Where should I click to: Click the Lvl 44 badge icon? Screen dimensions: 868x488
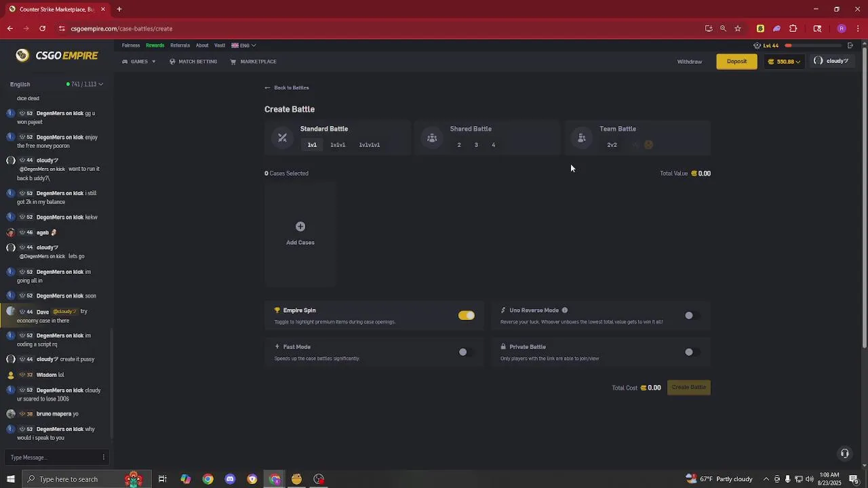click(x=757, y=45)
